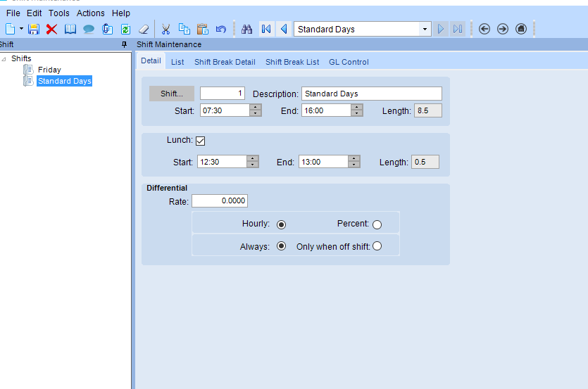Screen dimensions: 588x389
Task: Click the shift number field
Action: (223, 94)
